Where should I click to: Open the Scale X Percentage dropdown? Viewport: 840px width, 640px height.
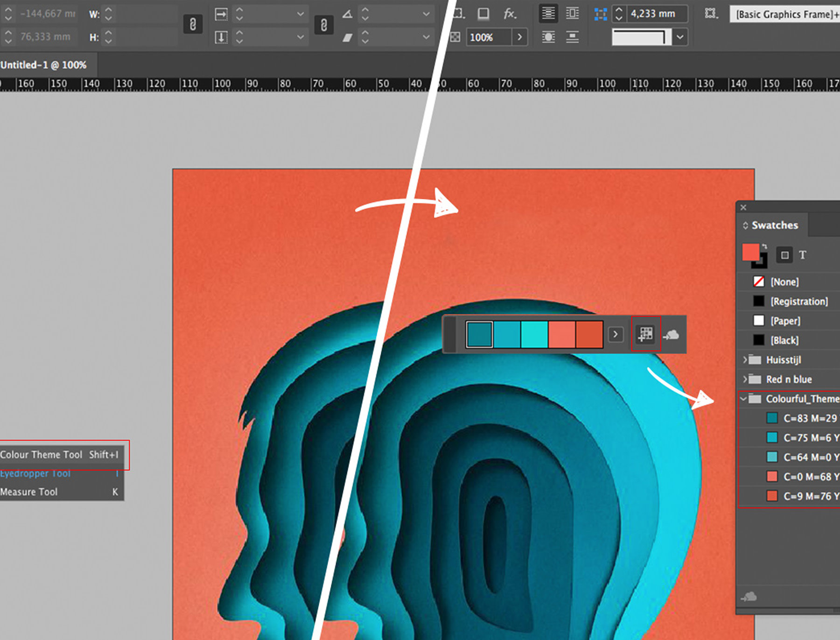point(301,14)
